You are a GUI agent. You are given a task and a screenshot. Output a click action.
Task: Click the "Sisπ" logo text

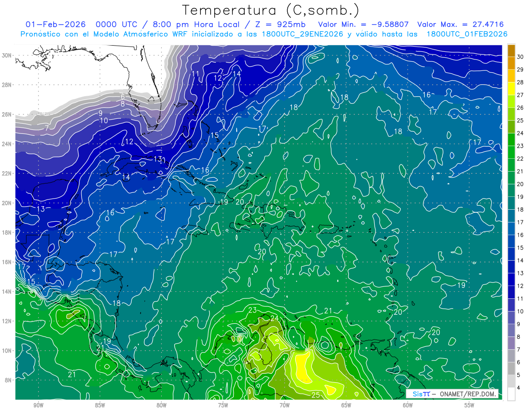click(421, 394)
